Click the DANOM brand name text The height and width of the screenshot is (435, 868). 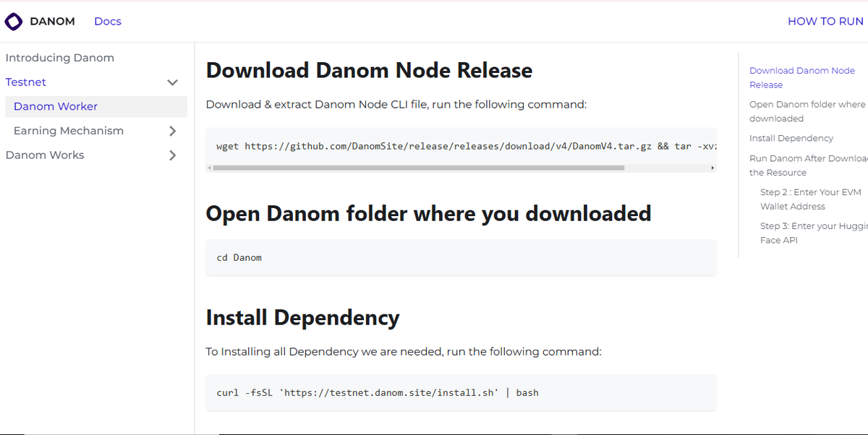pos(52,22)
